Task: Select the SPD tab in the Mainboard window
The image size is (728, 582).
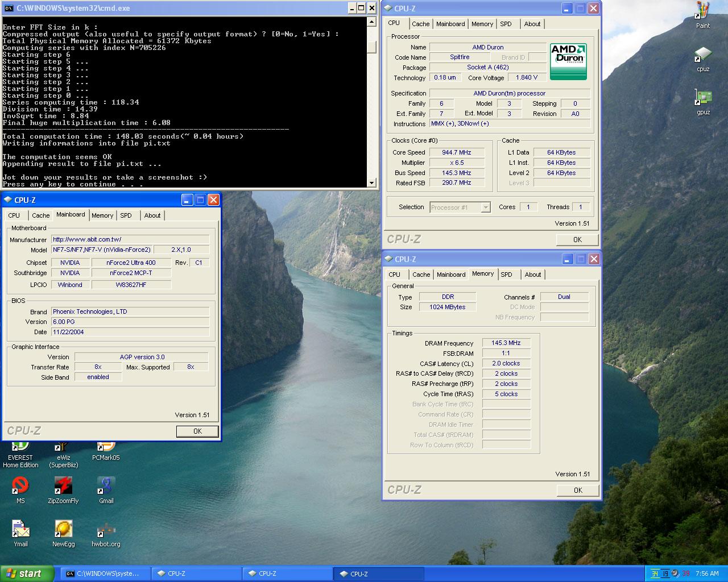Action: (126, 215)
